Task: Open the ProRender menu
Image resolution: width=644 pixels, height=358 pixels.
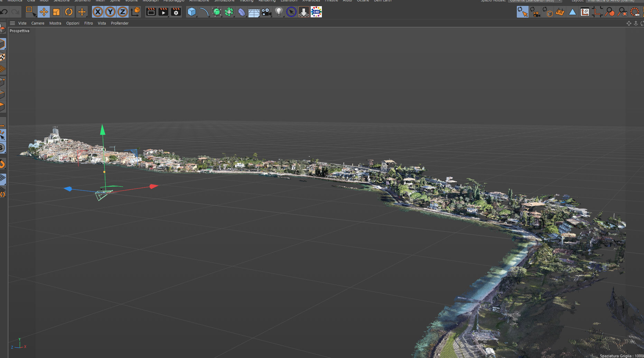Action: click(x=120, y=23)
